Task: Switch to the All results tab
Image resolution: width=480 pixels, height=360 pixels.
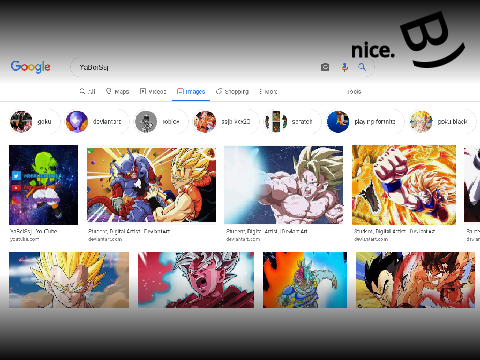Action: tap(87, 91)
